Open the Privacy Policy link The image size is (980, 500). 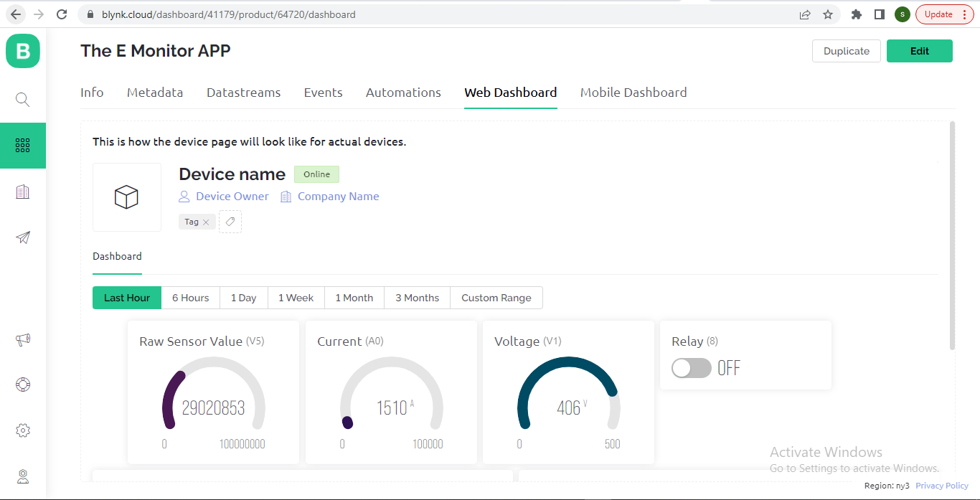(x=942, y=486)
